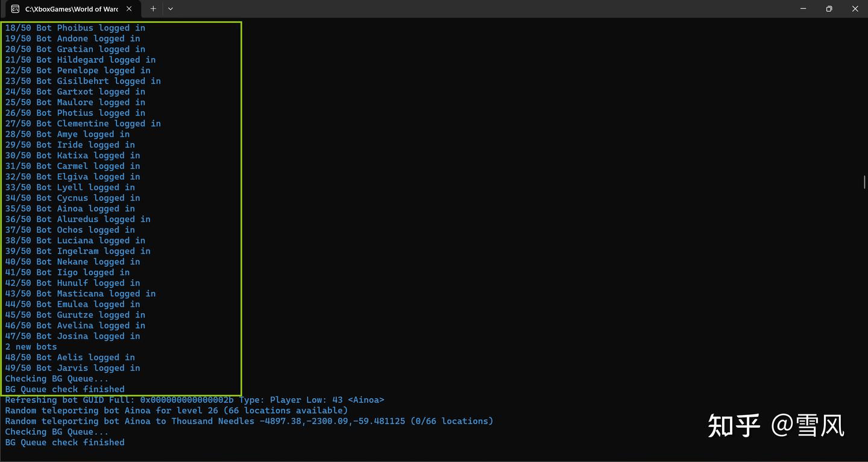Viewport: 868px width, 462px height.
Task: Click the "18/50 Bot Phoibus logged in" line
Action: pyautogui.click(x=75, y=28)
